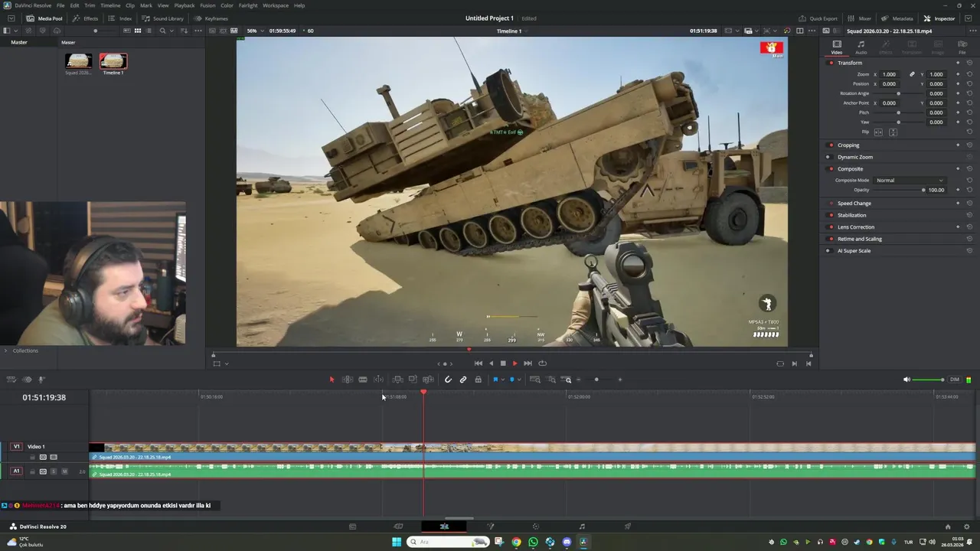Switch media pool to thumbnail grid view
Screen dimensions: 980x551
pyautogui.click(x=138, y=31)
